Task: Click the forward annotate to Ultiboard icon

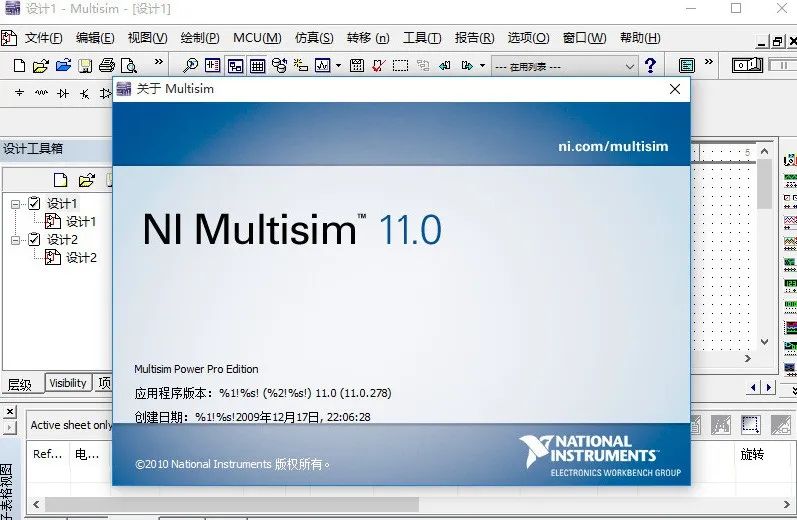Action: coord(467,66)
